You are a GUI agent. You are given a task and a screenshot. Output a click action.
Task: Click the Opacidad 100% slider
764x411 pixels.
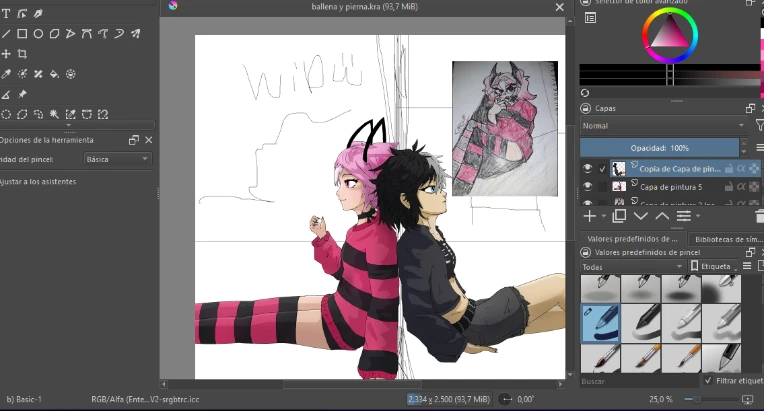(x=660, y=147)
